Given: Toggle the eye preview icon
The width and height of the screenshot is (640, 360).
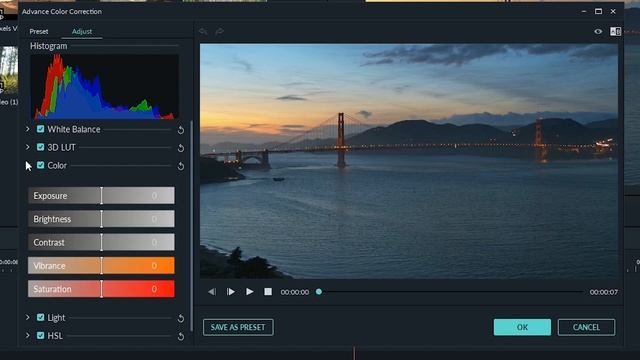Looking at the screenshot, I should point(598,31).
